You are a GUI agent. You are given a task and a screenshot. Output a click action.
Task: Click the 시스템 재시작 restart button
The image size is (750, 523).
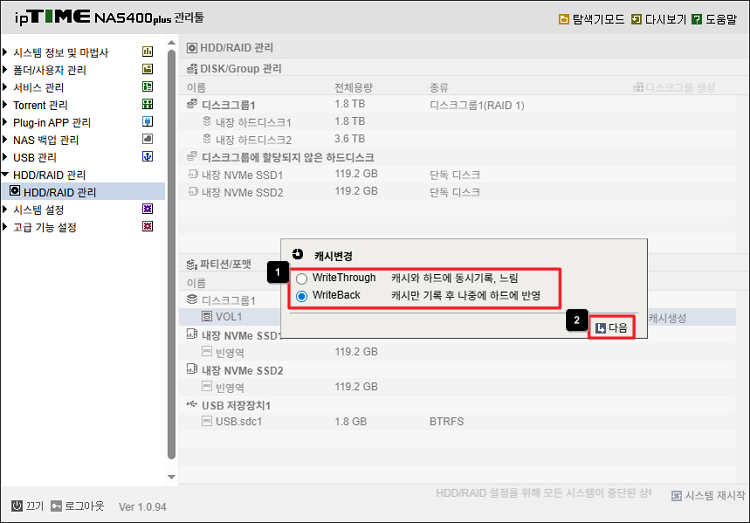tap(708, 496)
